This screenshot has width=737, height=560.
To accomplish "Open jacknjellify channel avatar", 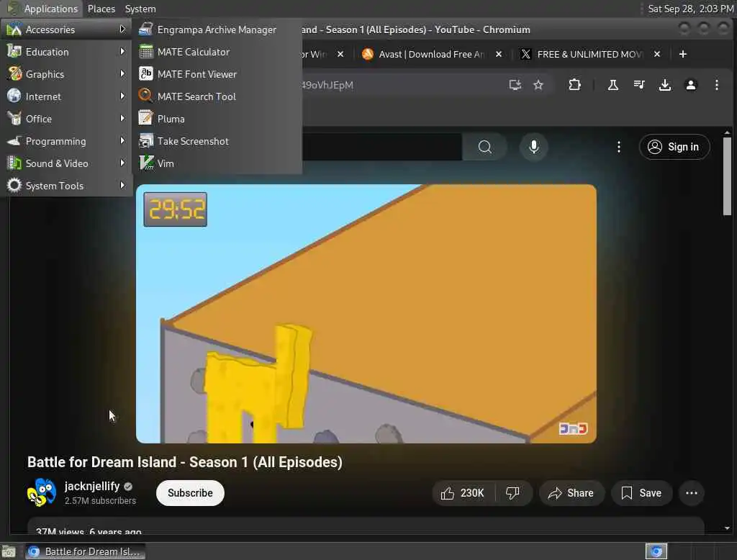I will [x=41, y=493].
